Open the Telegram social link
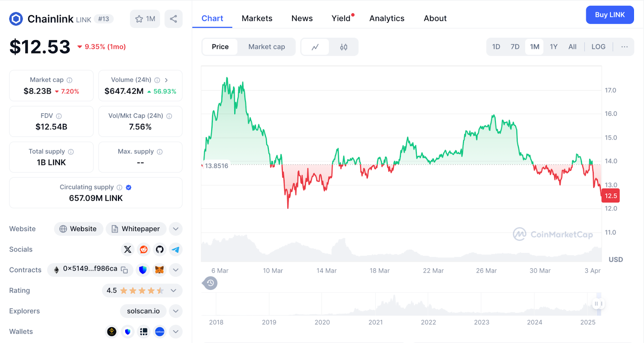Viewport: 644px width, 343px height. [175, 249]
